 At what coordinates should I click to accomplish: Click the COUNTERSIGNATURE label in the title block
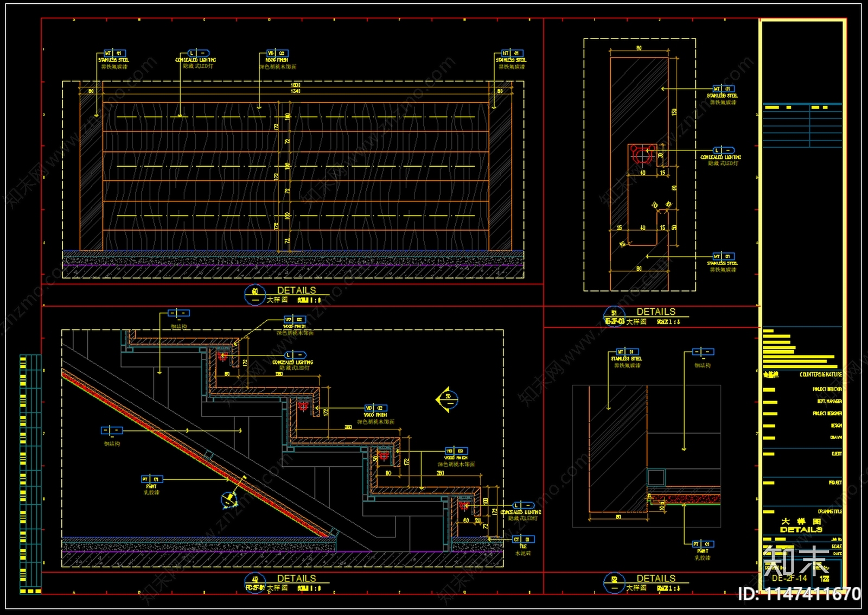pos(821,375)
